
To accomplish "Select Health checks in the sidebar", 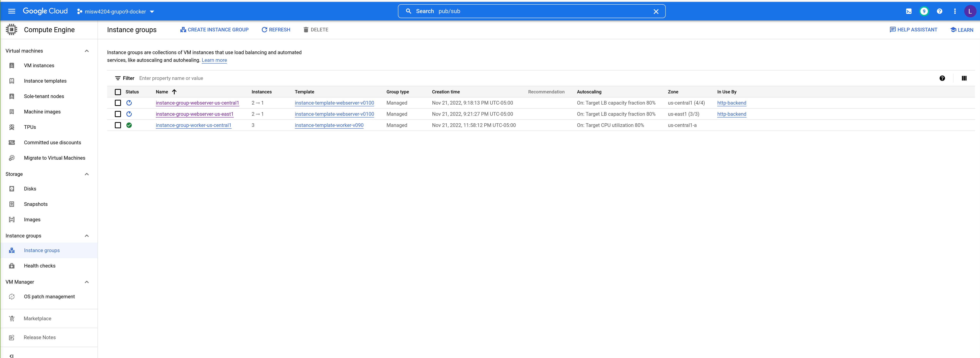I will [39, 265].
